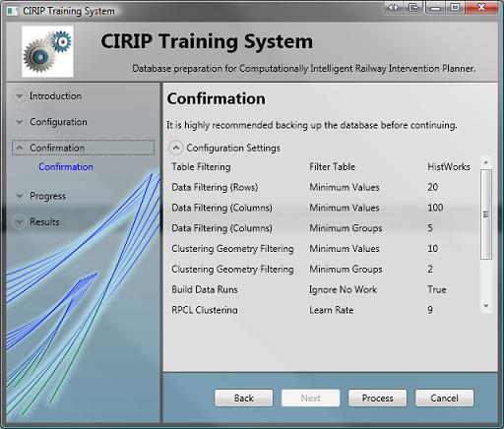Screen dimensions: 504x429
Task: Click the Confirmation page heading
Action: pyautogui.click(x=217, y=98)
